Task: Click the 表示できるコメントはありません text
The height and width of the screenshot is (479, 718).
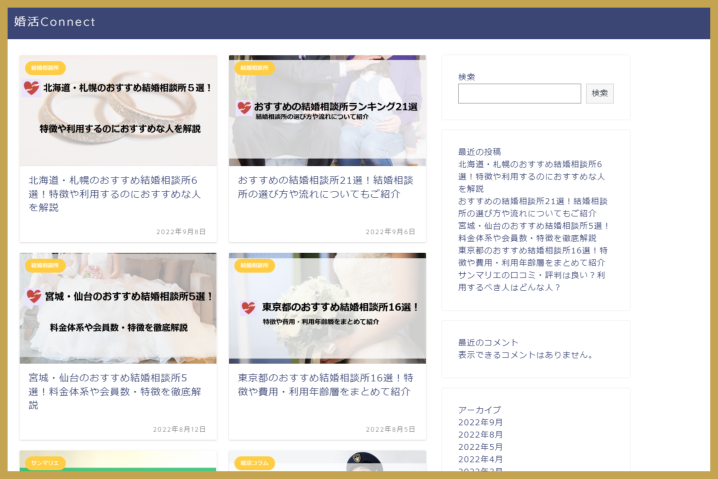Action: 526,355
